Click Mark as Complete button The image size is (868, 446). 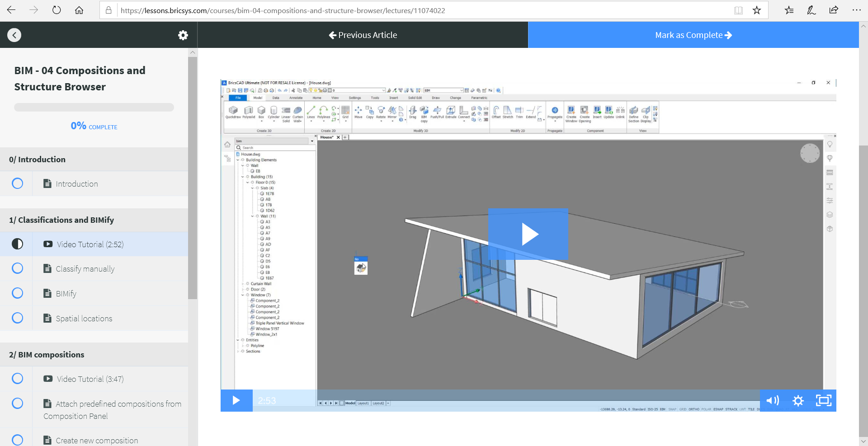(x=693, y=35)
